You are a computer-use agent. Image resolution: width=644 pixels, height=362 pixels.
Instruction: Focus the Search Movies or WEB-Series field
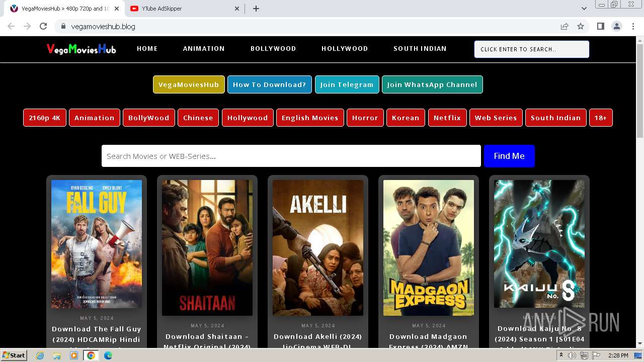[291, 156]
